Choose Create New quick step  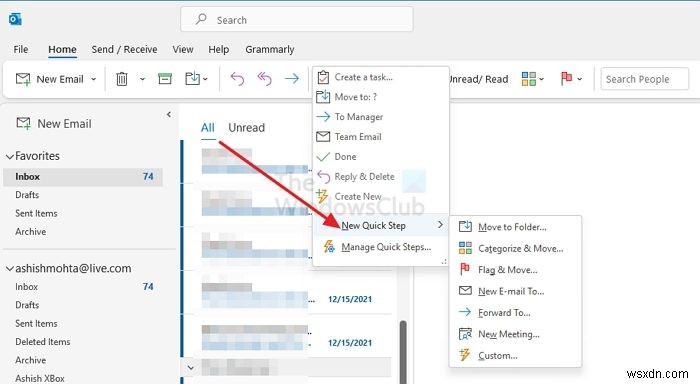pos(381,196)
